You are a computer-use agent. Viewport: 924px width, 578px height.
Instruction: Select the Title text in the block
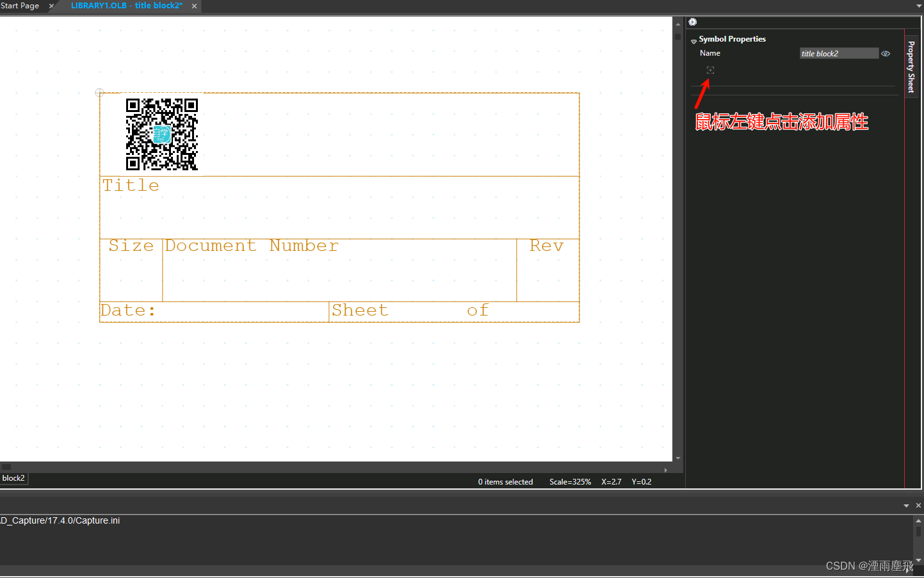(x=131, y=185)
